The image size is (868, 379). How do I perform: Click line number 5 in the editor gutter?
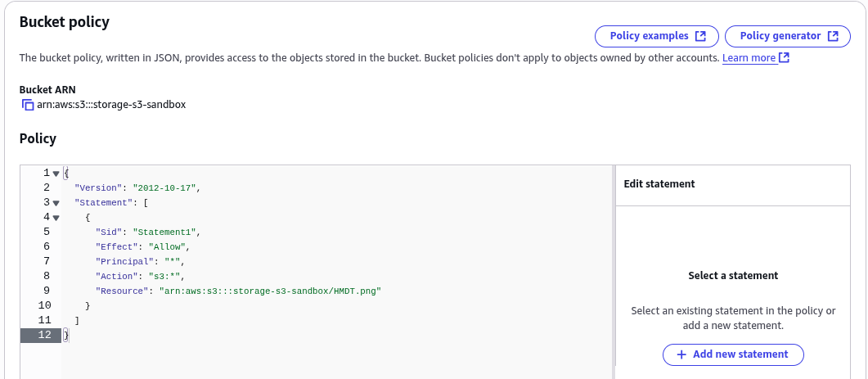pyautogui.click(x=47, y=232)
